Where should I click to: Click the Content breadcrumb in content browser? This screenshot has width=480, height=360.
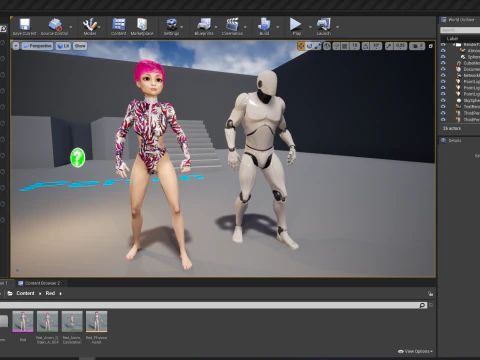click(x=25, y=293)
